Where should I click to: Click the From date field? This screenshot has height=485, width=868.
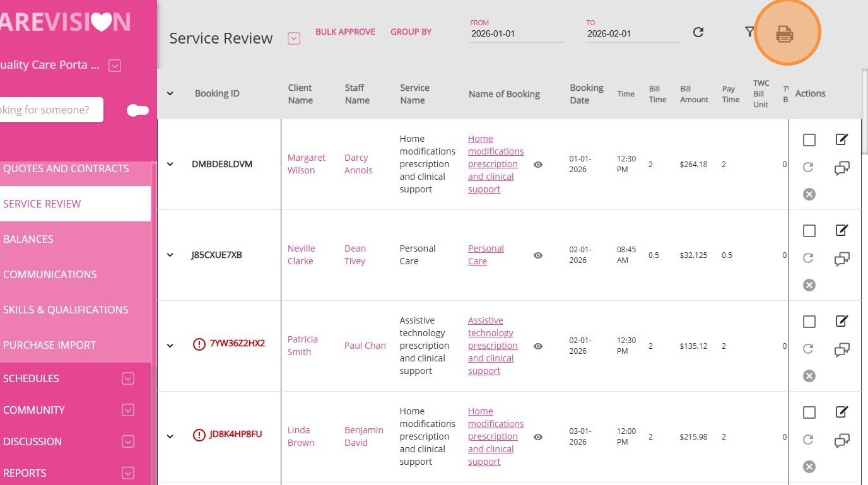516,33
